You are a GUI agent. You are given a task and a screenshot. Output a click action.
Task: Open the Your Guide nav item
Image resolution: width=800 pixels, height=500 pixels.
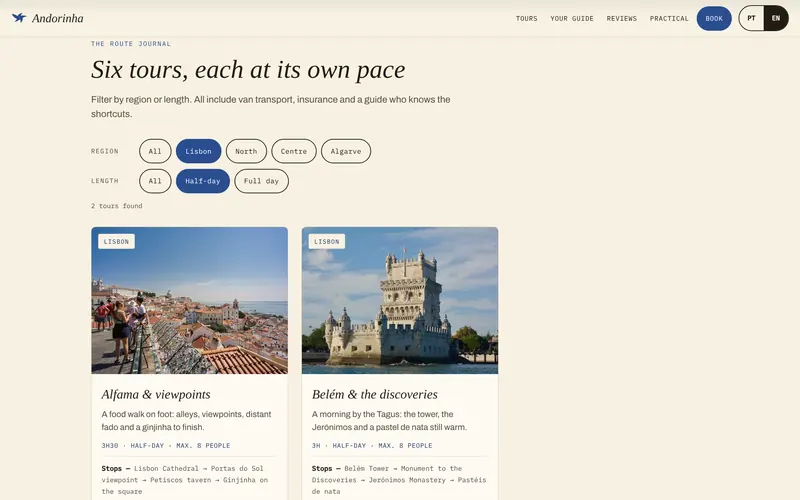click(x=572, y=18)
